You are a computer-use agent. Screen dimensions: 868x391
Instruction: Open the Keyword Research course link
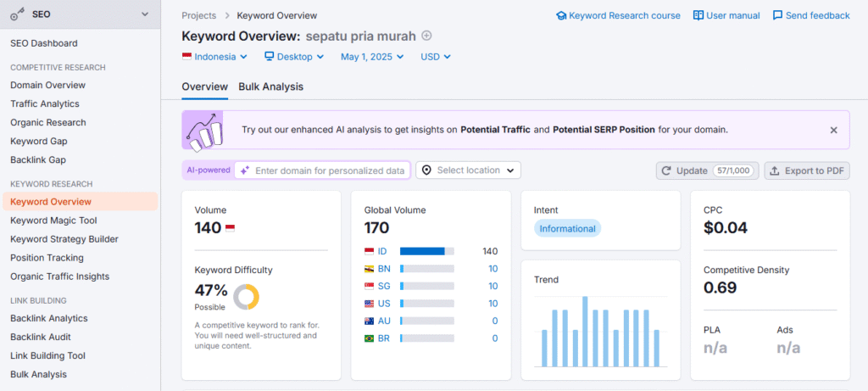coord(618,15)
